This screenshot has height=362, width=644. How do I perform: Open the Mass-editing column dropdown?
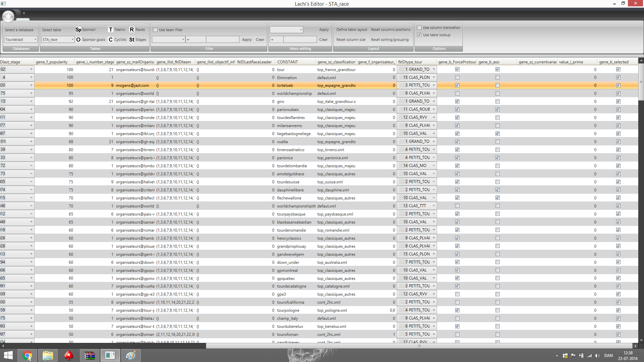tap(301, 29)
